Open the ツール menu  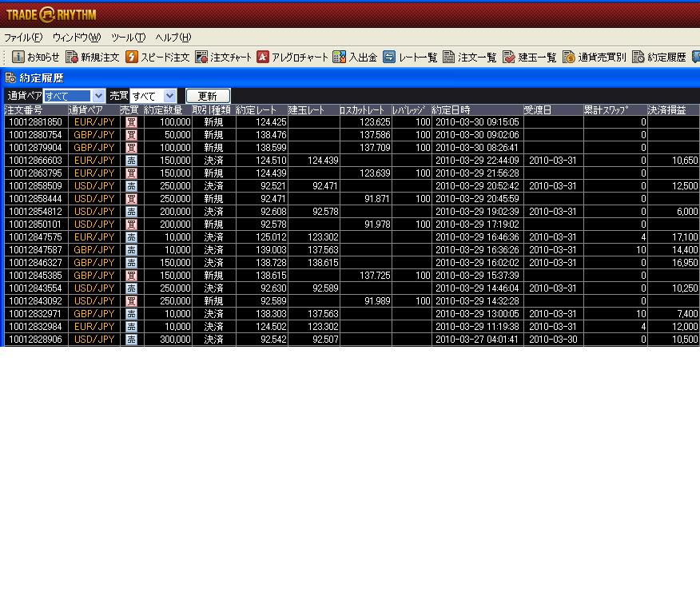128,38
